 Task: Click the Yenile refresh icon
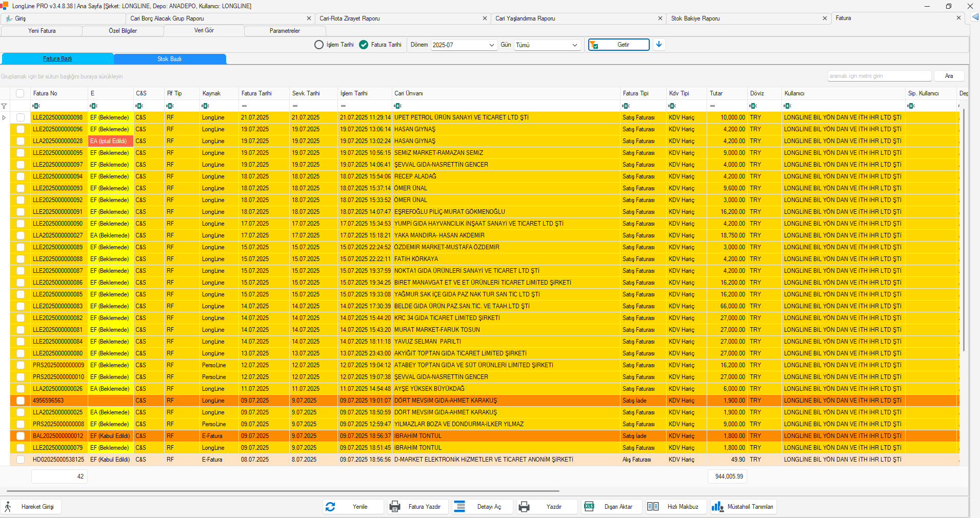330,507
